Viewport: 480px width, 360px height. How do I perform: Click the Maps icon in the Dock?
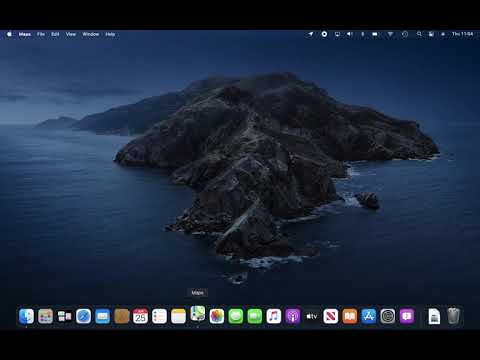coord(198,314)
